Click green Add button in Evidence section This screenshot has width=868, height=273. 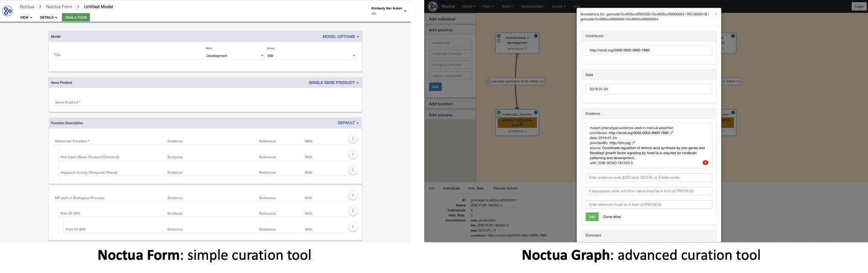click(x=592, y=217)
